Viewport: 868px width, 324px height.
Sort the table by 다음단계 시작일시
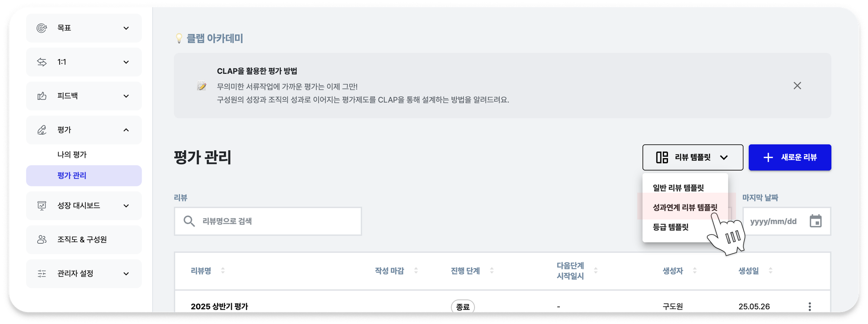click(595, 271)
